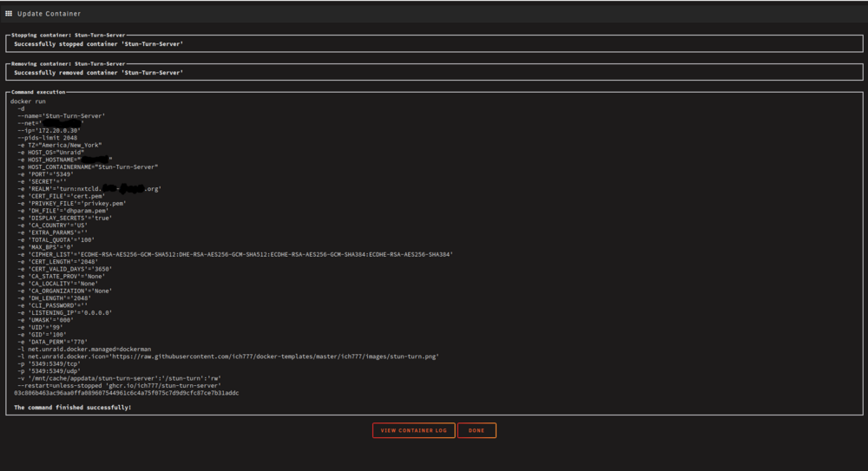Click 'The command finished successfully!' message
Image resolution: width=868 pixels, height=471 pixels.
pos(73,408)
